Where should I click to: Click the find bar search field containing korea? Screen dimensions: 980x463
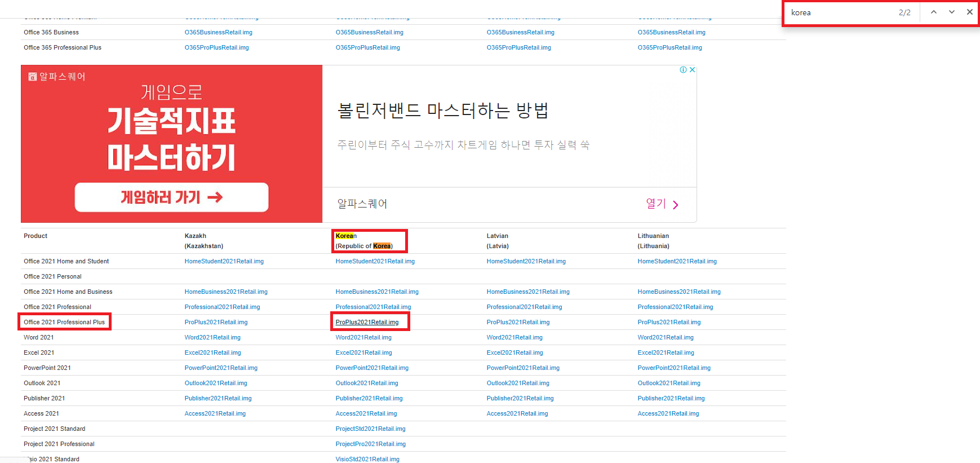pos(840,12)
